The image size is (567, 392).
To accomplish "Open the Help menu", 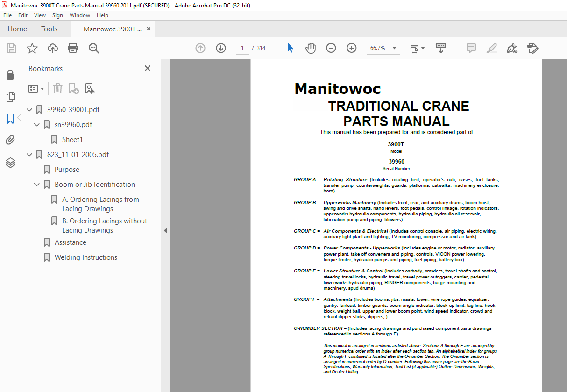I will [x=102, y=15].
